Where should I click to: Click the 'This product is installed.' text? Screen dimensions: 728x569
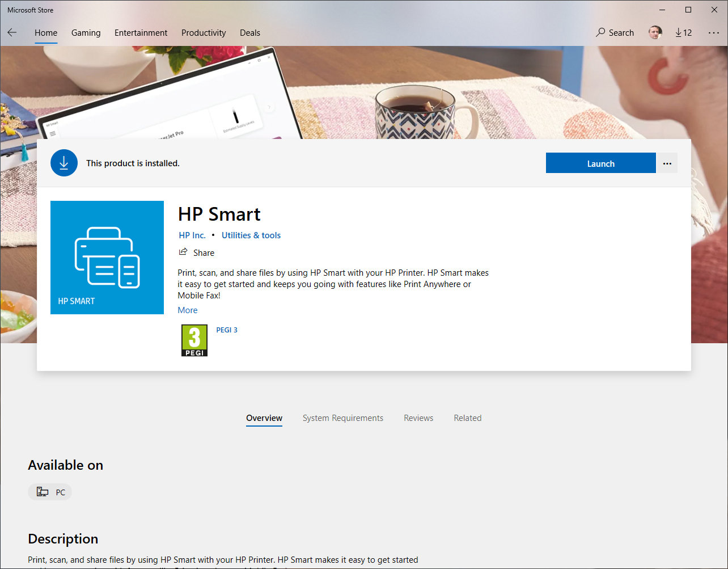pyautogui.click(x=133, y=163)
